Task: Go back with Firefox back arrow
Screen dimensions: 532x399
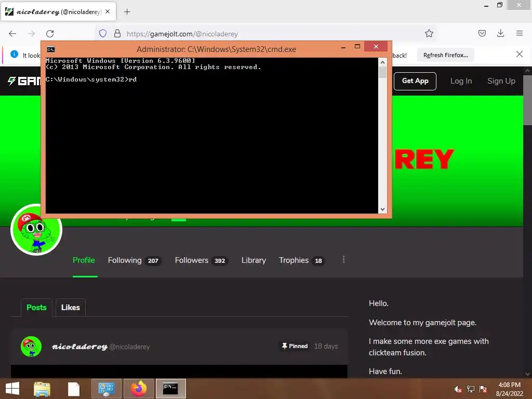Action: click(x=12, y=34)
